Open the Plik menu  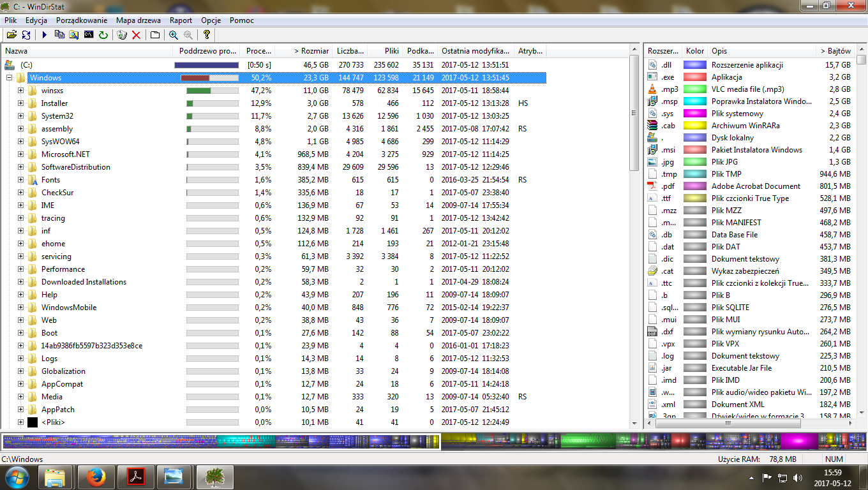point(10,20)
